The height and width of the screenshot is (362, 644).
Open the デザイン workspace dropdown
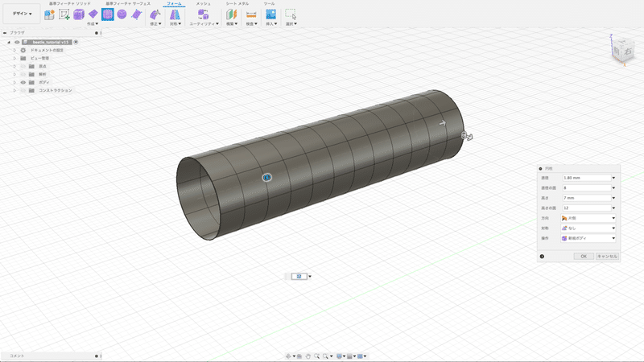pos(22,14)
